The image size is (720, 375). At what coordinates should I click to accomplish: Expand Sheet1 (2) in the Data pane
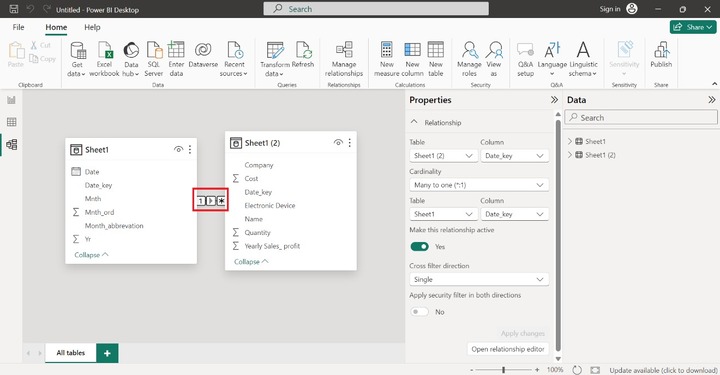pyautogui.click(x=570, y=155)
